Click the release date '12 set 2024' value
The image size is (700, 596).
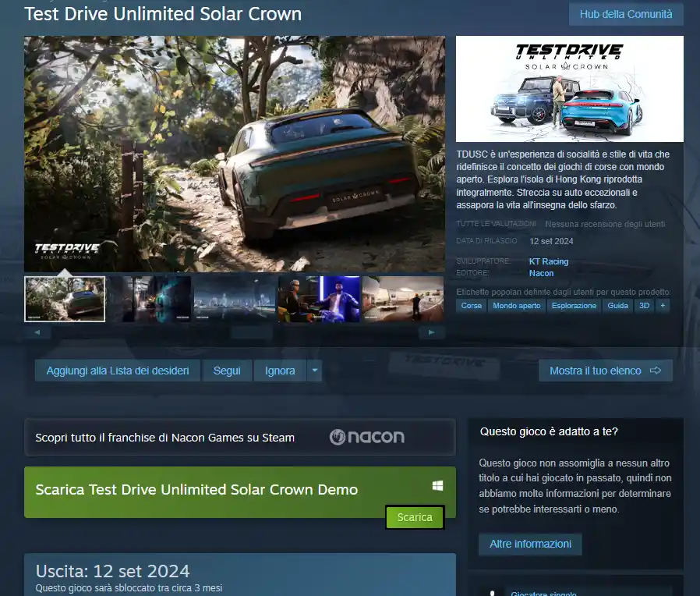(x=551, y=241)
